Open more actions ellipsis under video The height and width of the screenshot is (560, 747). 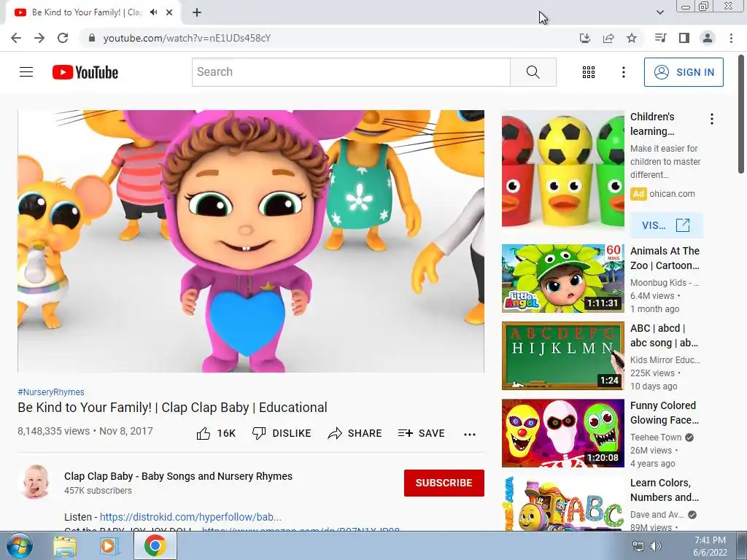[x=470, y=434]
